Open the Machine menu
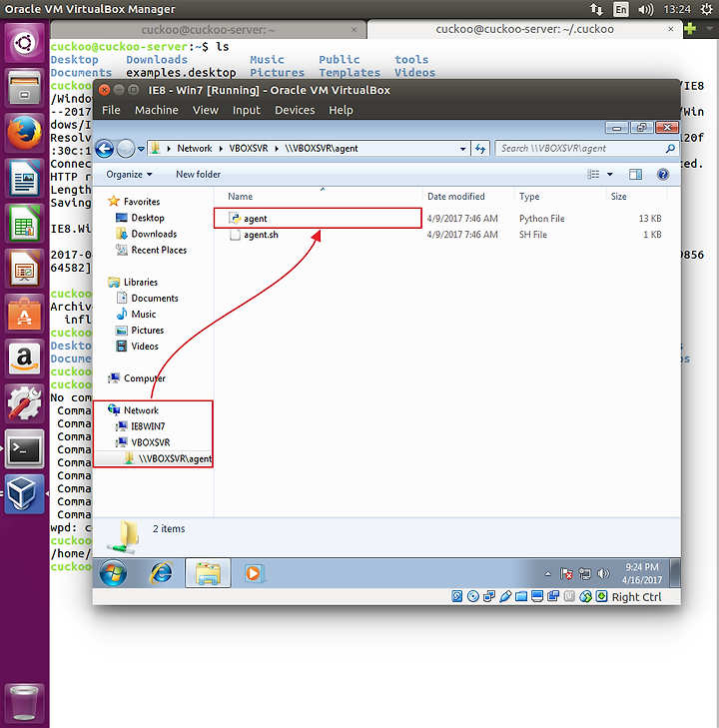This screenshot has width=719, height=728. (157, 110)
